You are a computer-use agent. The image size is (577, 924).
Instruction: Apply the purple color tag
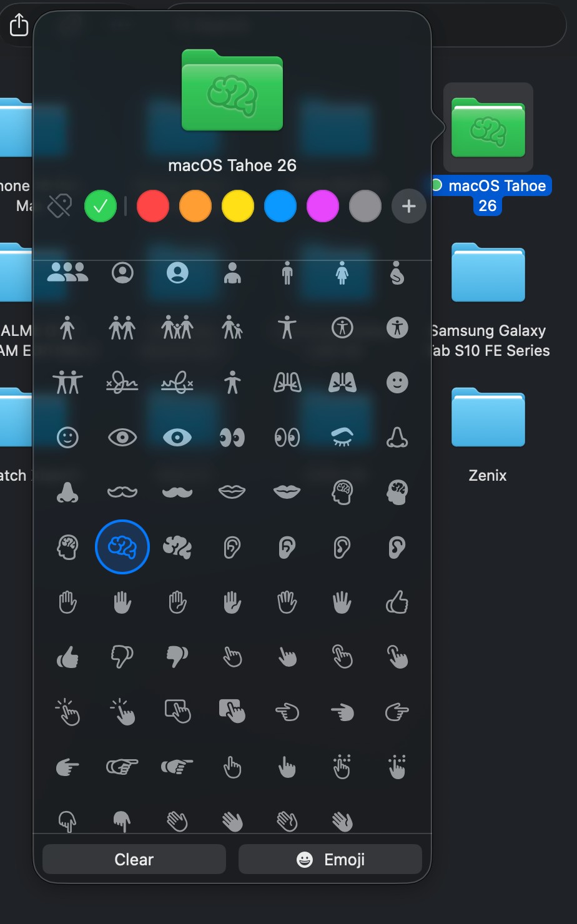coord(323,206)
